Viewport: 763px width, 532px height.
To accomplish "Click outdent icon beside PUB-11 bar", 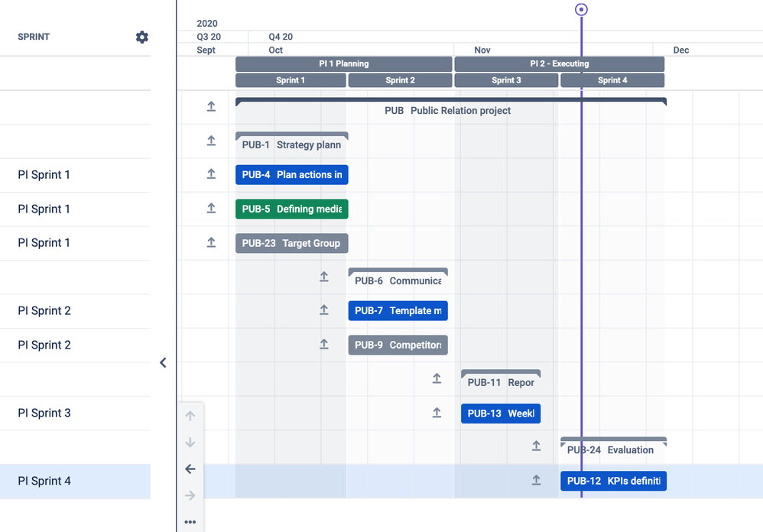I will pos(437,378).
